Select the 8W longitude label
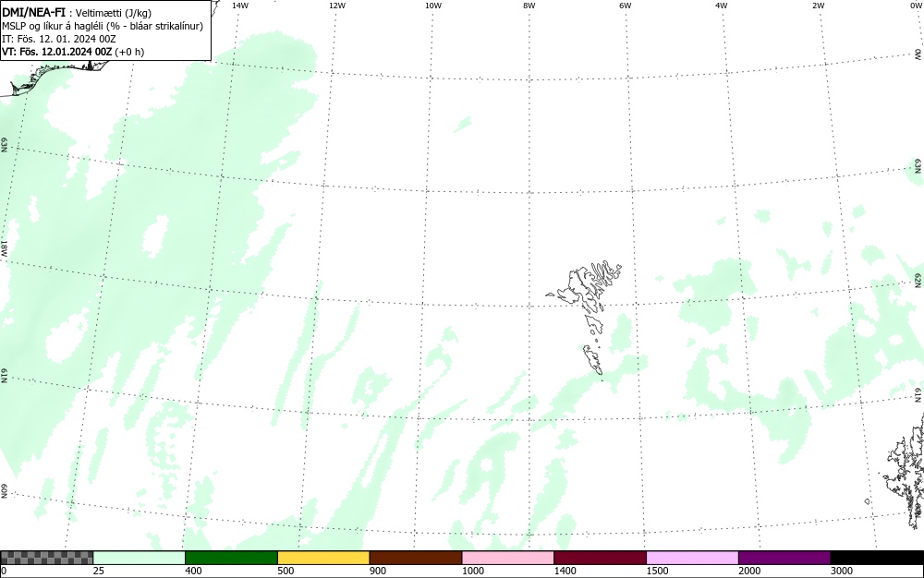924x578 pixels. click(529, 6)
